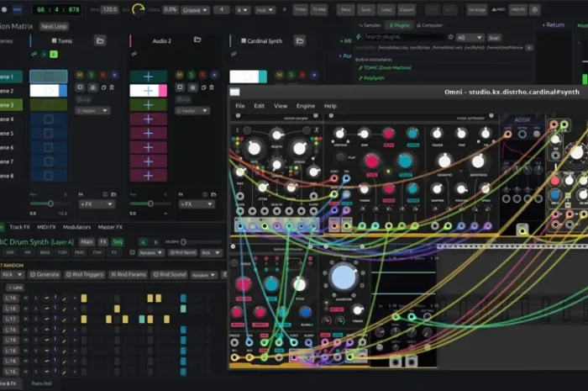Click the Generate button
This screenshot has width=588, height=391.
45,275
